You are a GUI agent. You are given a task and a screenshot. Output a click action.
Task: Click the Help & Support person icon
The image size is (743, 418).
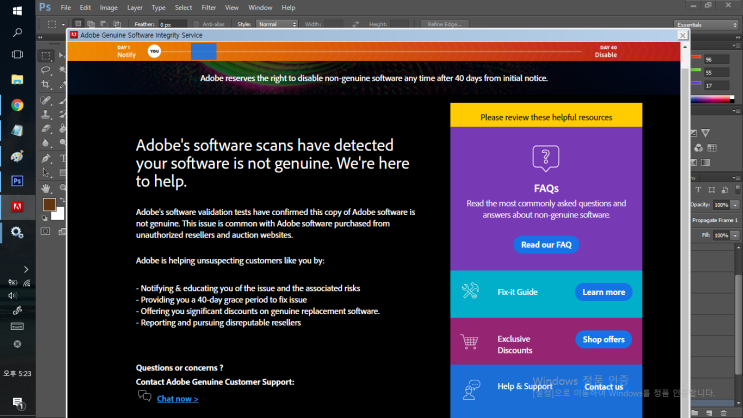click(471, 390)
